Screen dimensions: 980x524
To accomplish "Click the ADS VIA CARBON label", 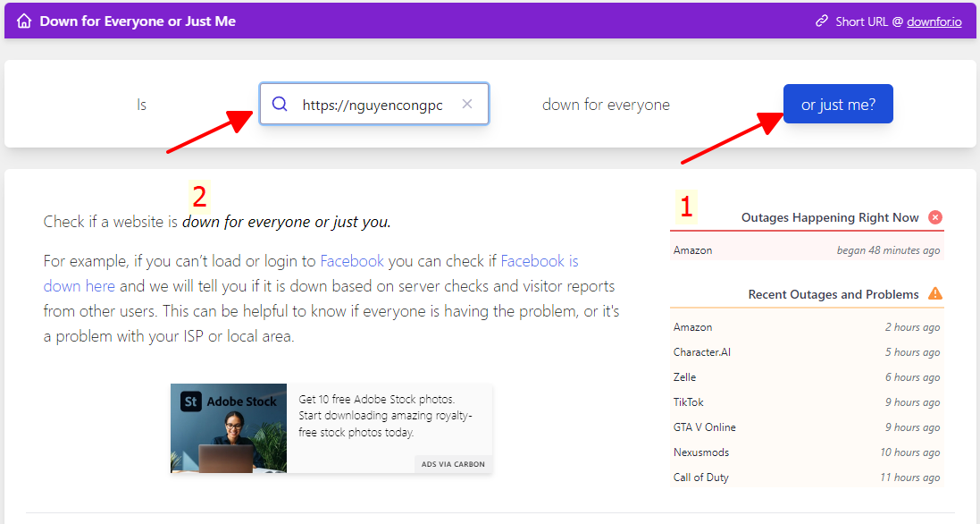I will pos(453,464).
